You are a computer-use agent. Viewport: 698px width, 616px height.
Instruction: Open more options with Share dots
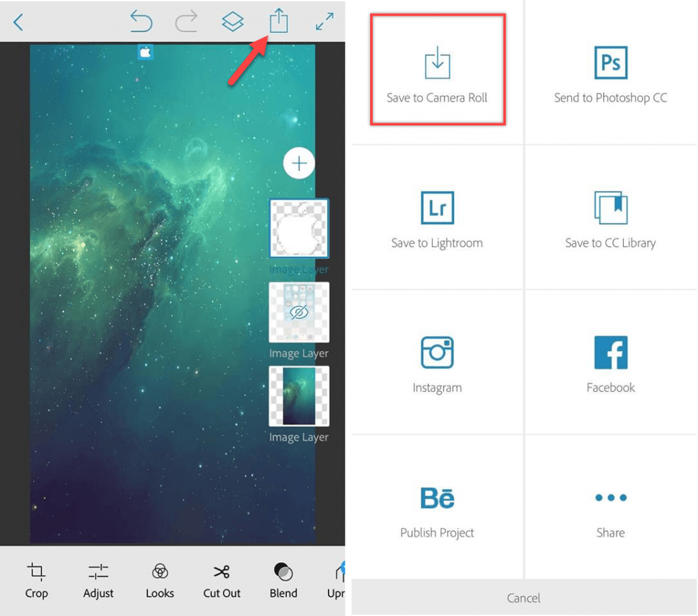coord(610,507)
